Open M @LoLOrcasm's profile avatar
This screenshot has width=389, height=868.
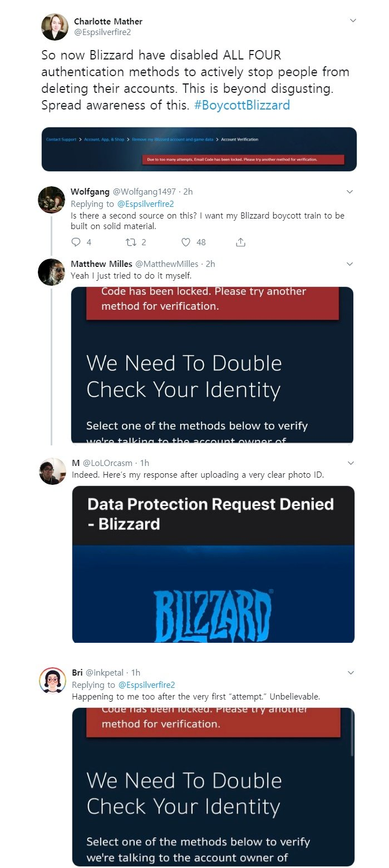pos(53,471)
